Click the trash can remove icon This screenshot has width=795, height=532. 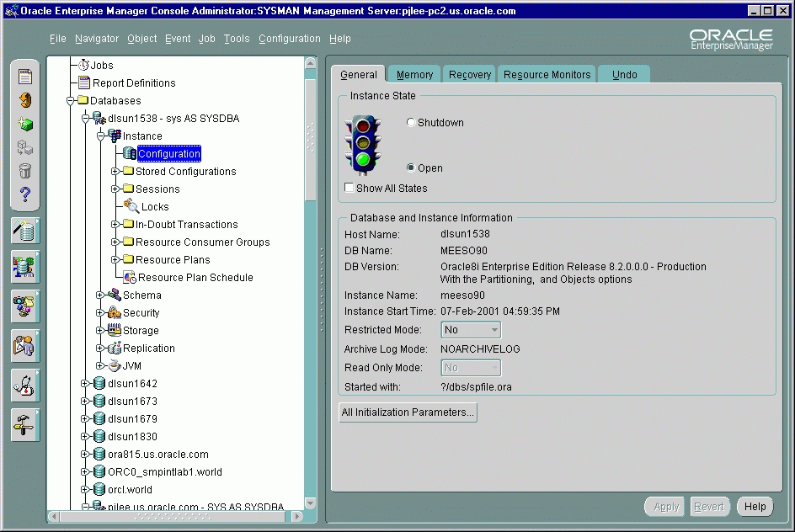click(25, 171)
